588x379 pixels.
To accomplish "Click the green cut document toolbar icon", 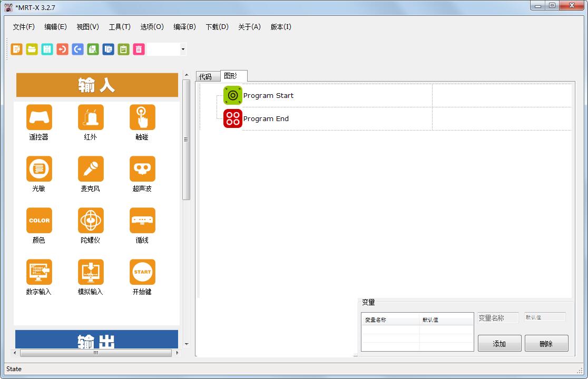I will point(93,49).
